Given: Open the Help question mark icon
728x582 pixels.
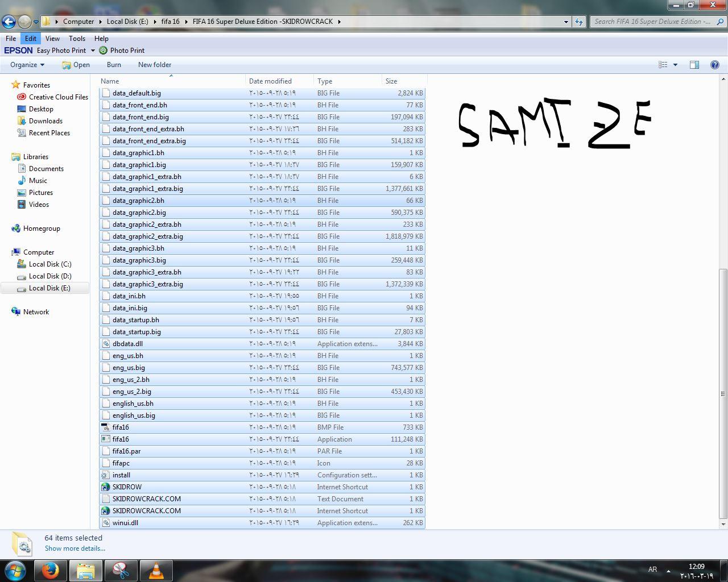Looking at the screenshot, I should coord(715,65).
